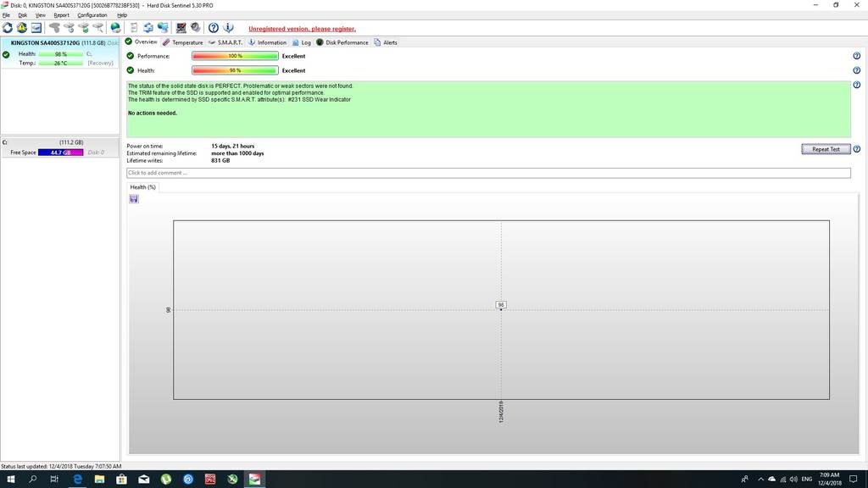Select the Health (%) graph tab
Screen dimensions: 868x488
[142, 187]
